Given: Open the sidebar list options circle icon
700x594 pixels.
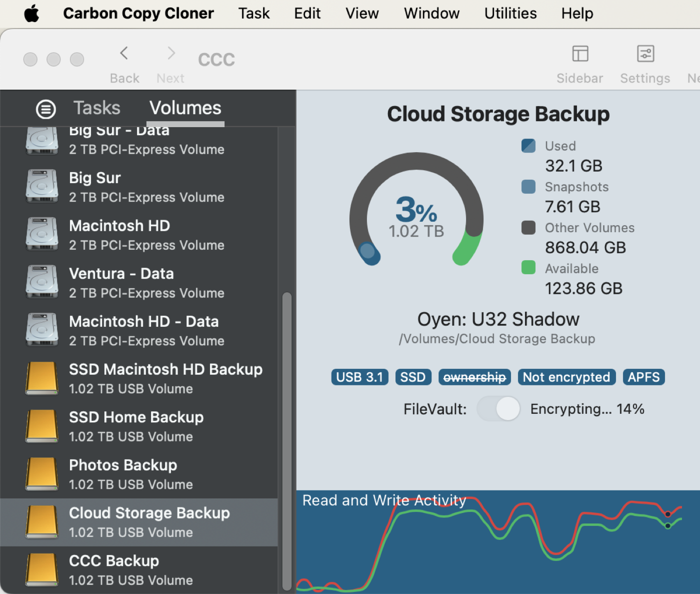Looking at the screenshot, I should pos(46,109).
